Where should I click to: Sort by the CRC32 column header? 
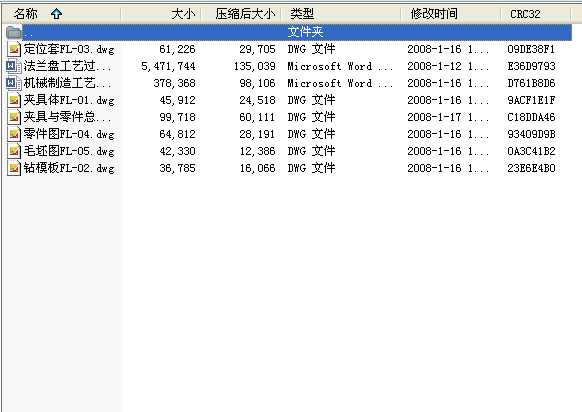pyautogui.click(x=535, y=14)
